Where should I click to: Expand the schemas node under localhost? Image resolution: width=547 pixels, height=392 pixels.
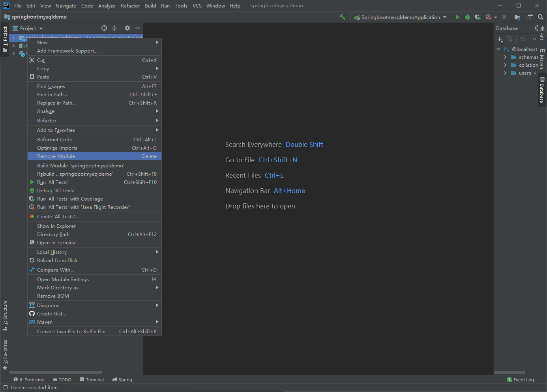point(506,57)
